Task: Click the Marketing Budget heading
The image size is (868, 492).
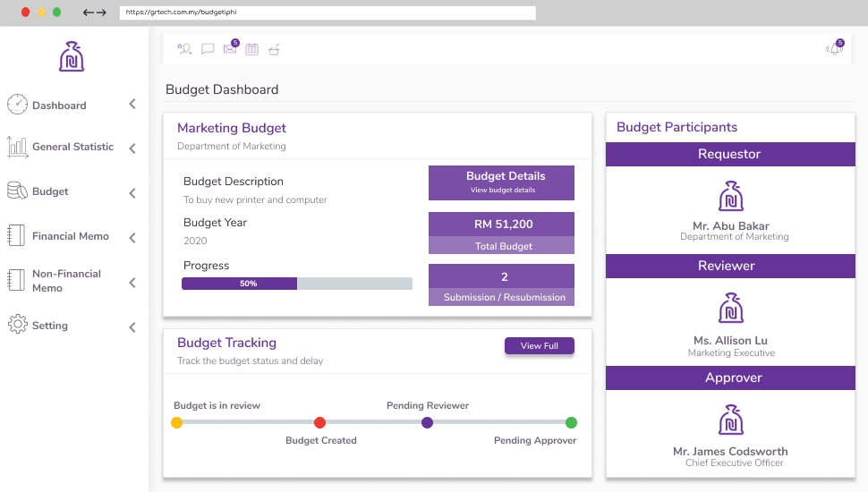Action: tap(232, 128)
